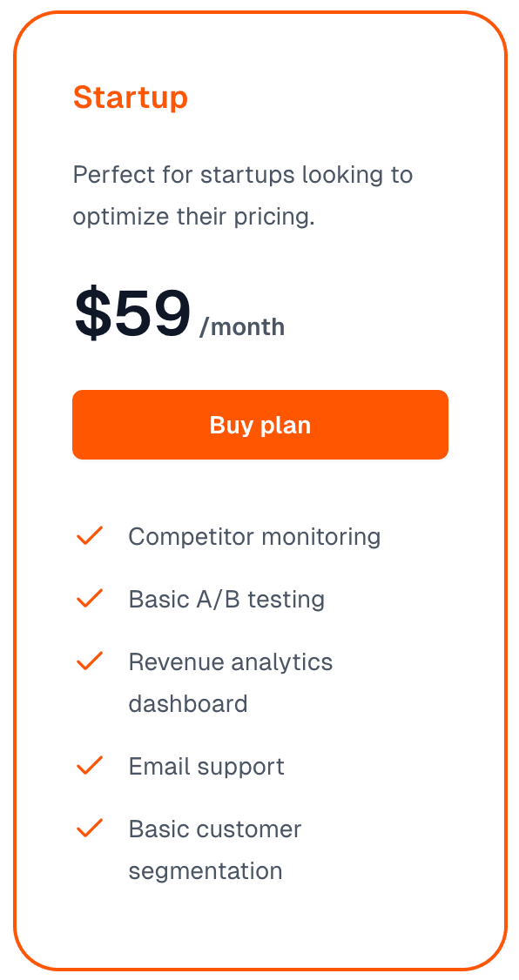519x980 pixels.
Task: Select the Basic customer segmentation feature text
Action: coord(214,849)
